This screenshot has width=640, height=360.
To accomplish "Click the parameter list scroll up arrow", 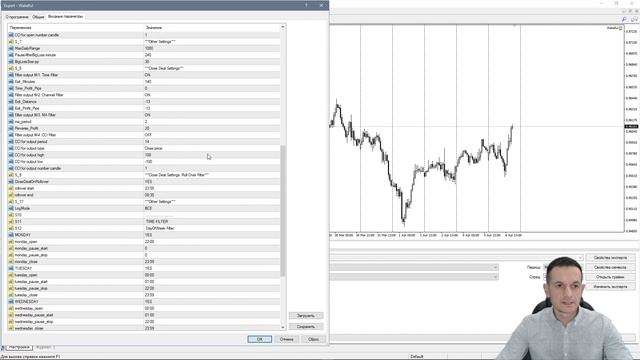I will click(283, 27).
